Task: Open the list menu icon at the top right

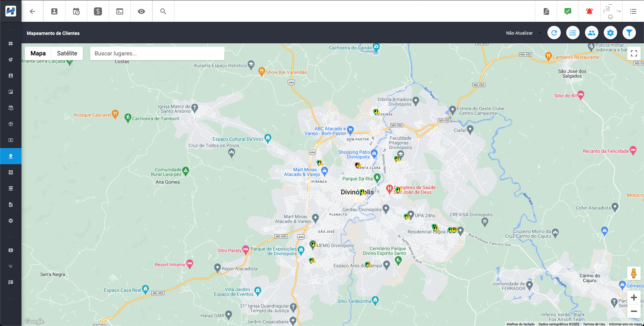Action: click(633, 11)
